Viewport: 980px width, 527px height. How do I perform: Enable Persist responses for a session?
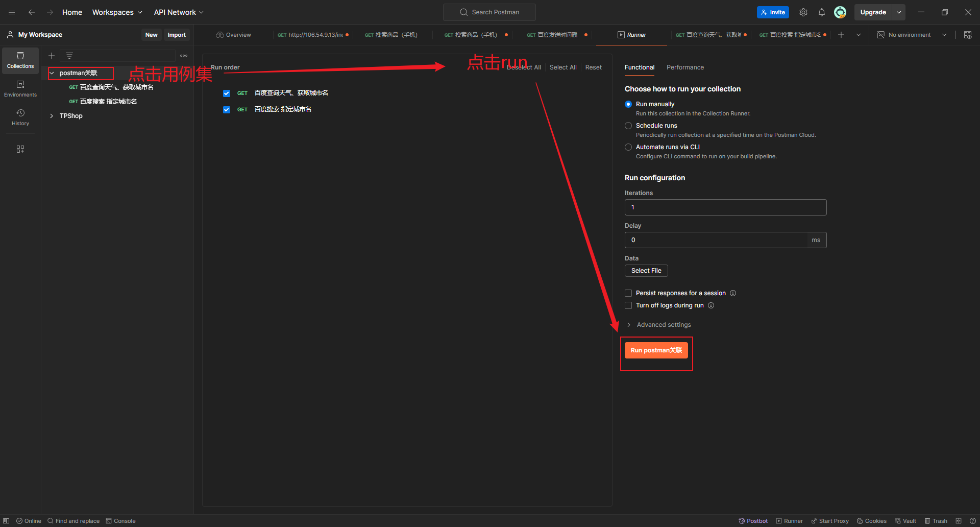click(628, 293)
